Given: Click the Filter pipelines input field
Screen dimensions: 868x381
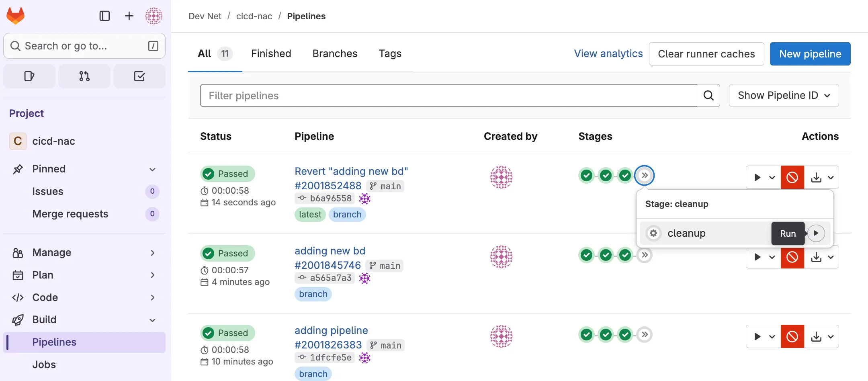Looking at the screenshot, I should click(448, 96).
